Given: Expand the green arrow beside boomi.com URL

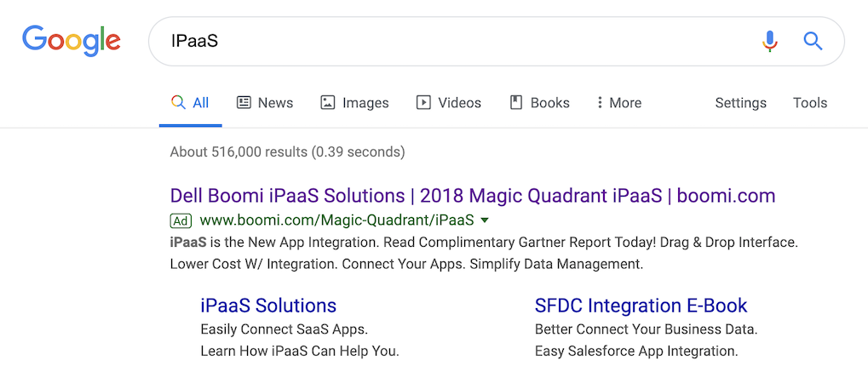Looking at the screenshot, I should (x=485, y=221).
